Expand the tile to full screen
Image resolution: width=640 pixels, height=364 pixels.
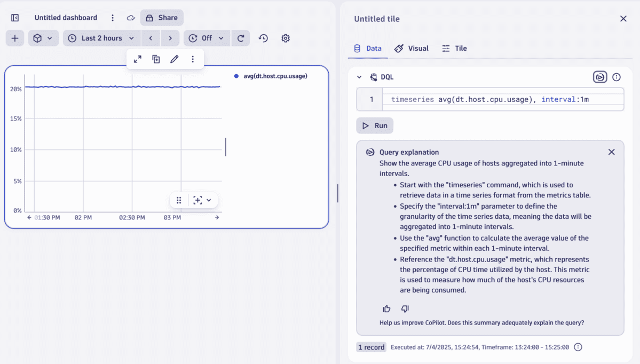click(x=137, y=59)
